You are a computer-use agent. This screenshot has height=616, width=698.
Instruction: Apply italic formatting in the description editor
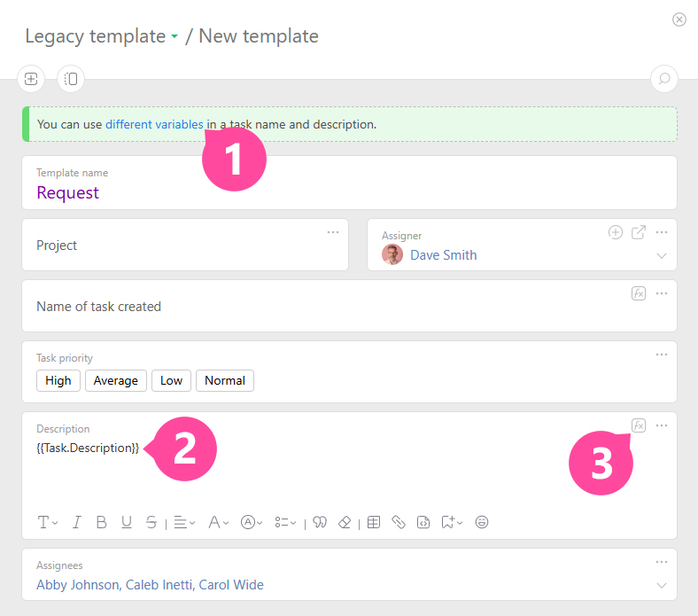(x=76, y=522)
